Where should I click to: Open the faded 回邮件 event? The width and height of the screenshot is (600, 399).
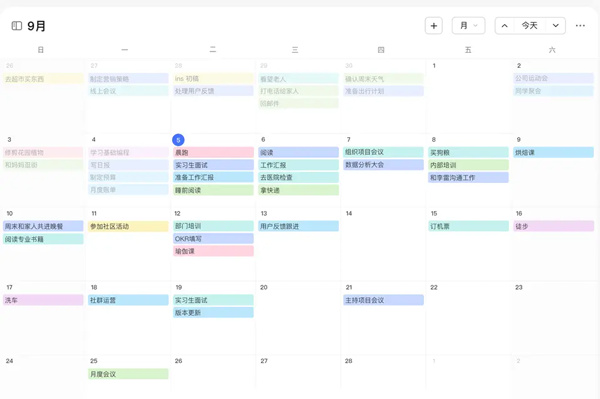[298, 103]
